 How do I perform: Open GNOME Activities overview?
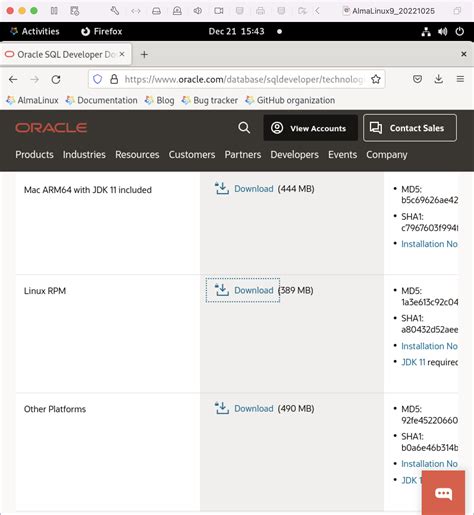[x=35, y=31]
